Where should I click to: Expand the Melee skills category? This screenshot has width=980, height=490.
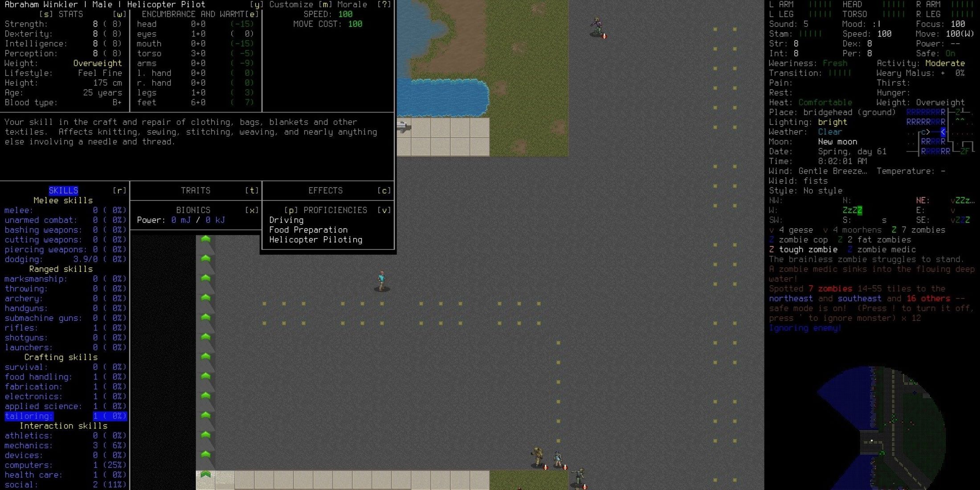click(x=63, y=200)
